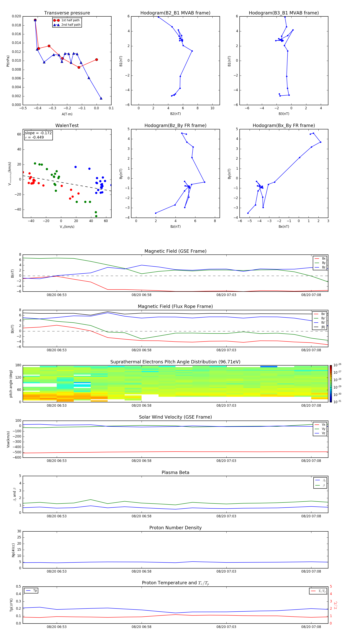Image resolution: width=351 pixels, height=644 pixels.
Task: Click the 08/20 07:08 tick in Plasma Beta panel
Action: click(x=311, y=516)
